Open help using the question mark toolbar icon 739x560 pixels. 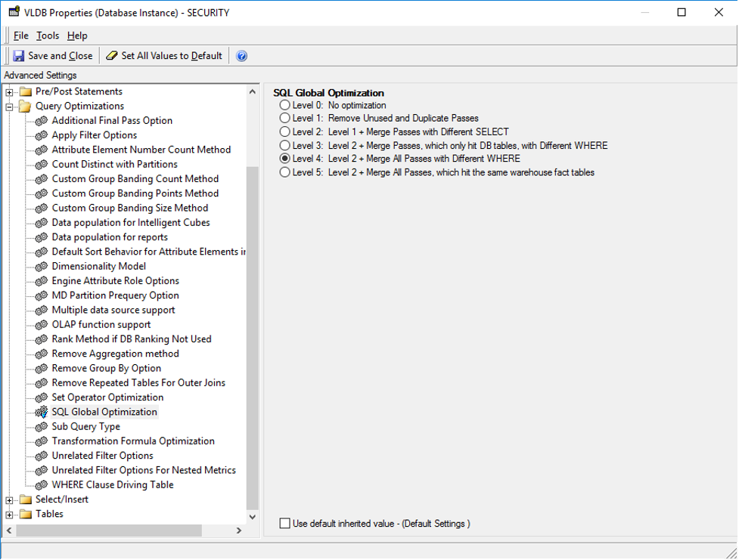[x=241, y=55]
